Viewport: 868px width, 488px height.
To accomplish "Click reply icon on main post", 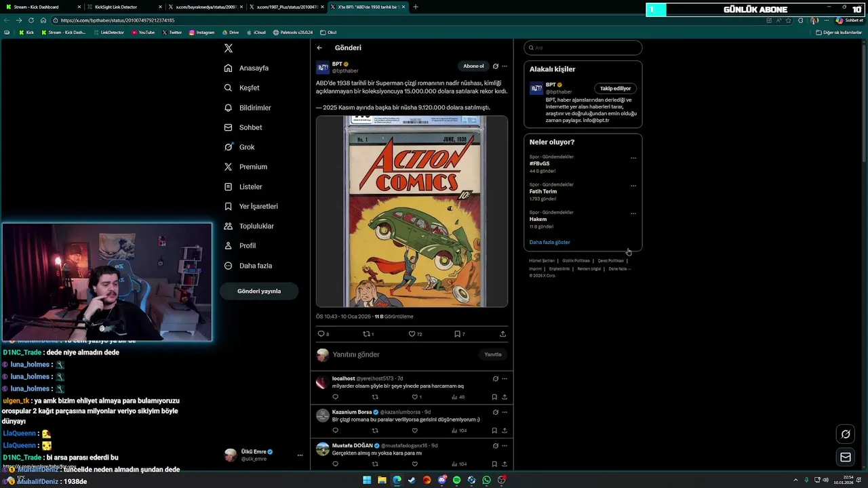I will pos(321,333).
